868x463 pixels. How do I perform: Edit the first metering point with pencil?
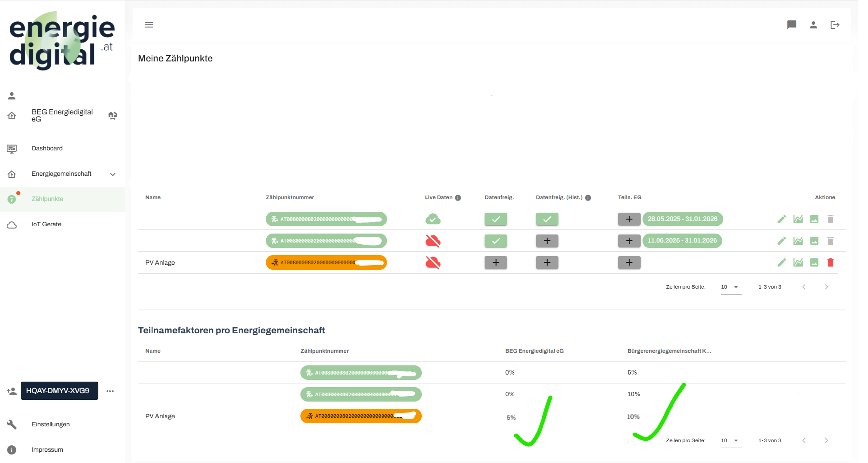(781, 219)
